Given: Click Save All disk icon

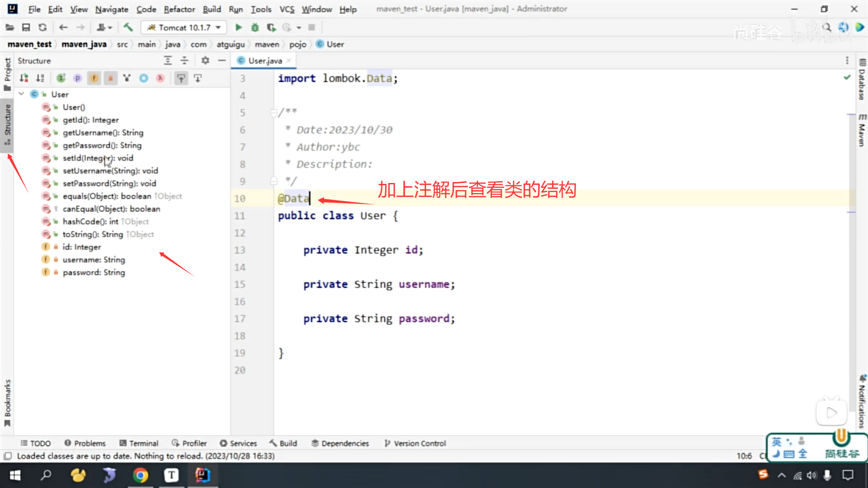Looking at the screenshot, I should pyautogui.click(x=26, y=28).
